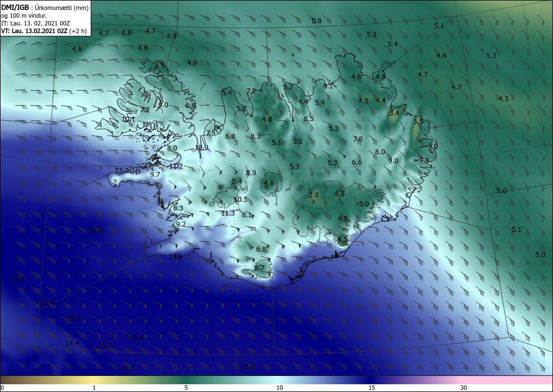Screen dimensions: 553x392
Task: Click the title 'DMI/IGB : Úrkomumætti (mm)'
Action: (x=45, y=7)
